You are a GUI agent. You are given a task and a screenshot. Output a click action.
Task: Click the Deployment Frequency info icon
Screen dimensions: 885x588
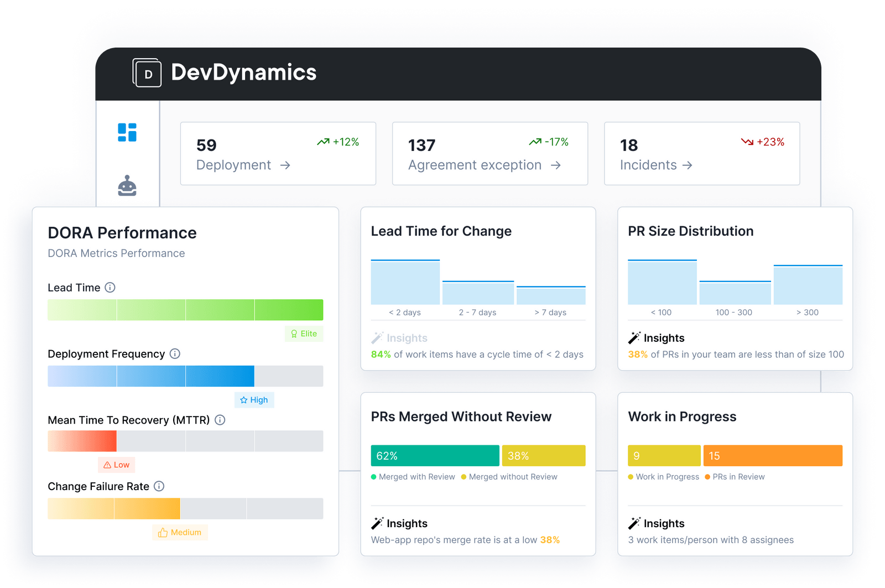point(175,354)
